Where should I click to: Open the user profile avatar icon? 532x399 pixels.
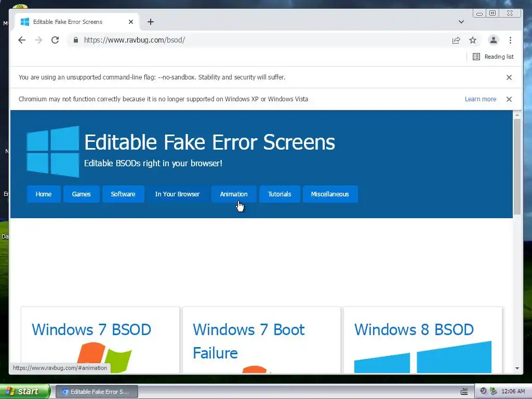pos(494,40)
